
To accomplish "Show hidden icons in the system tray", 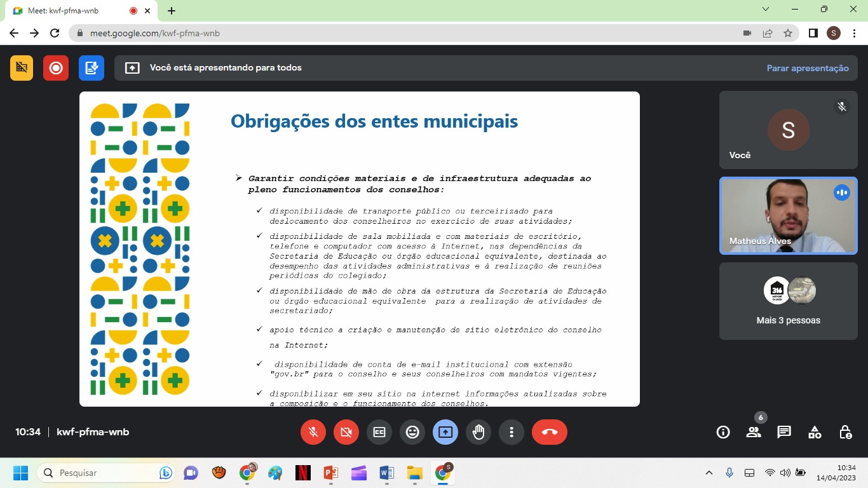I will [709, 473].
